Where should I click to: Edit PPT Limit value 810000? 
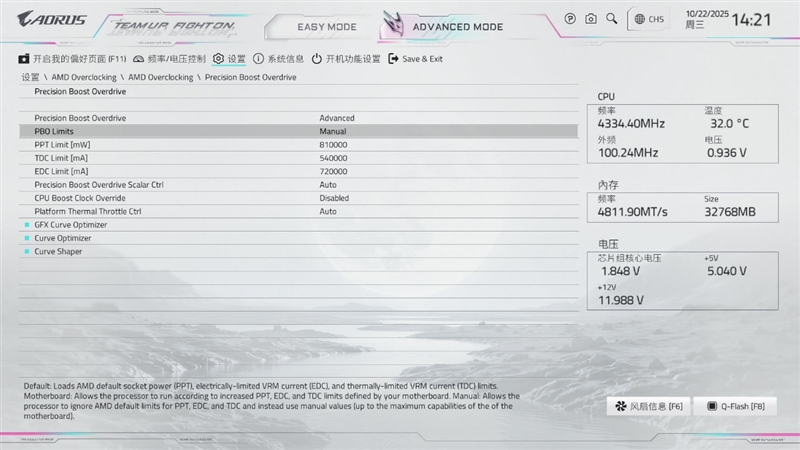tap(333, 145)
